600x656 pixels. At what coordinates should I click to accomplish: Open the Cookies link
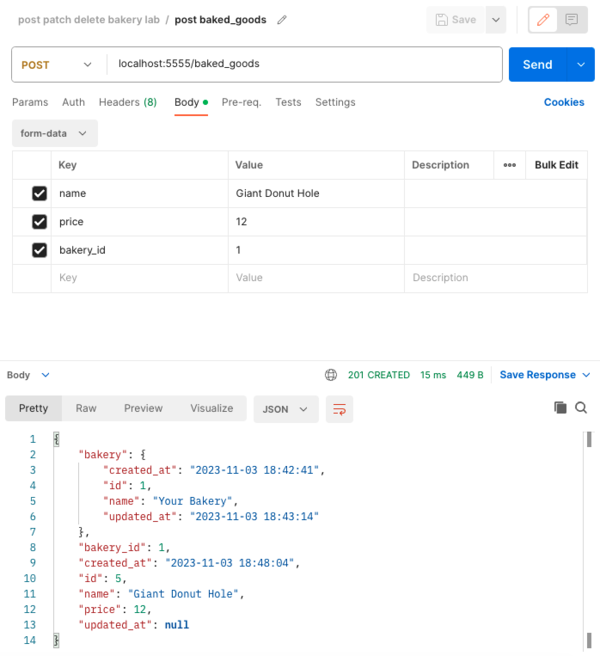click(x=564, y=102)
